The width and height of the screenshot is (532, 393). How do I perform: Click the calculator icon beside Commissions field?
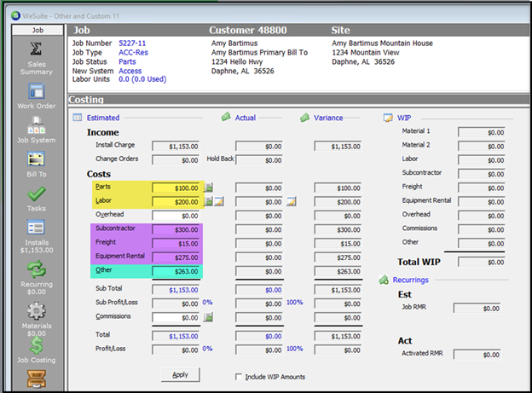tap(208, 317)
